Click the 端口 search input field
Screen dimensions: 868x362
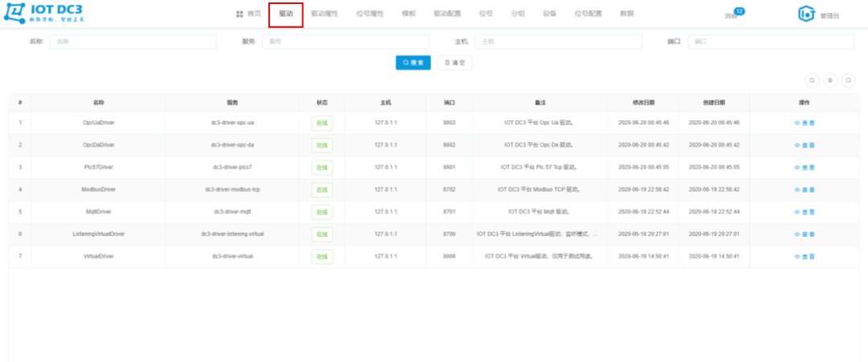pos(771,42)
